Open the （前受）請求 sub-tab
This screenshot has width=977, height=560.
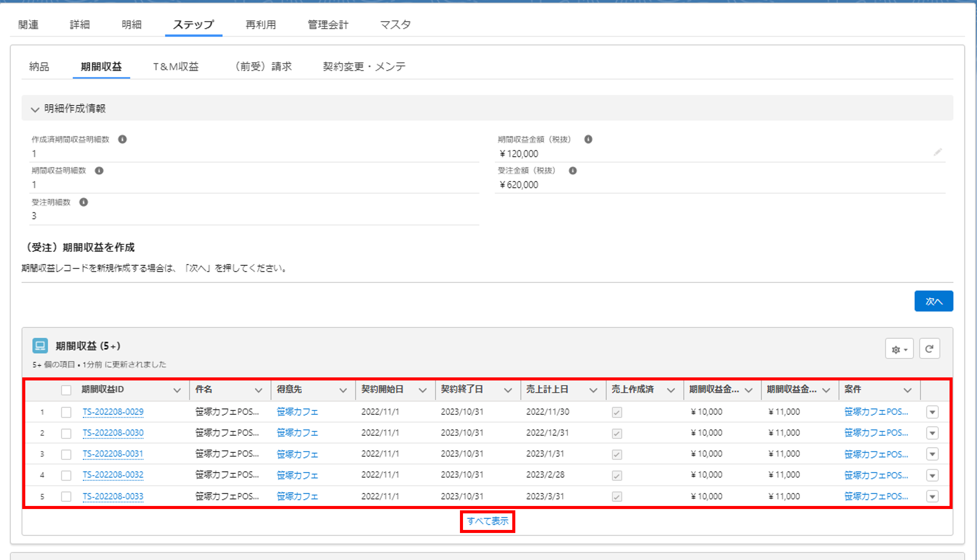261,67
